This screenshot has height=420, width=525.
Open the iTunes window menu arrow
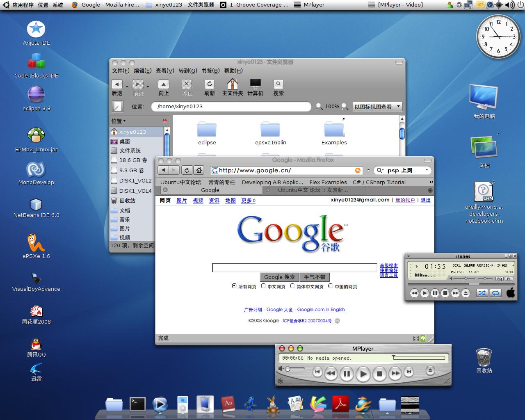(409, 256)
